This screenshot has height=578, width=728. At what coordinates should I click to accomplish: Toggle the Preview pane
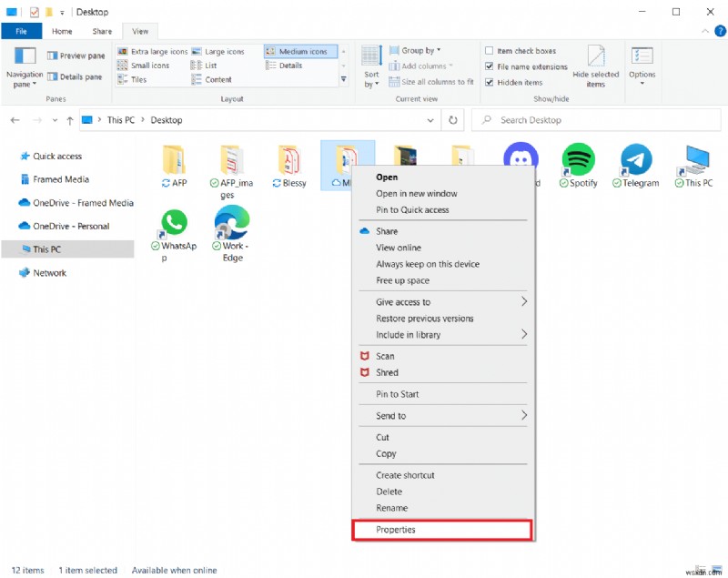point(76,56)
